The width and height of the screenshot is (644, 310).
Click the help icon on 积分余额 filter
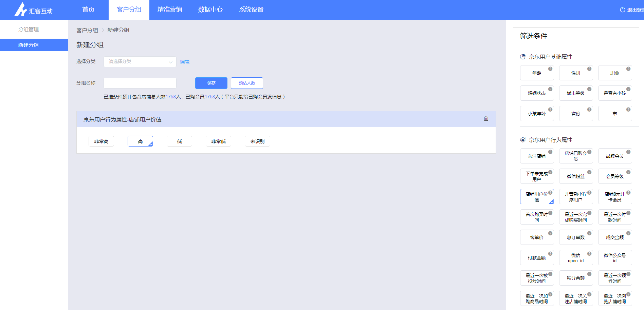(589, 274)
